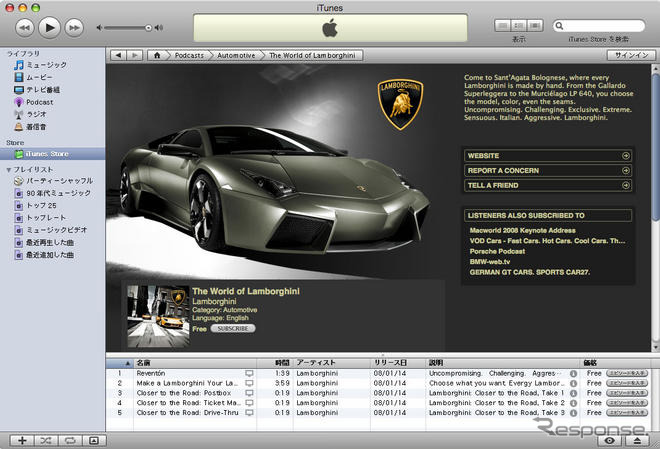Open the WEBSITE link
This screenshot has height=449, width=660.
click(547, 156)
